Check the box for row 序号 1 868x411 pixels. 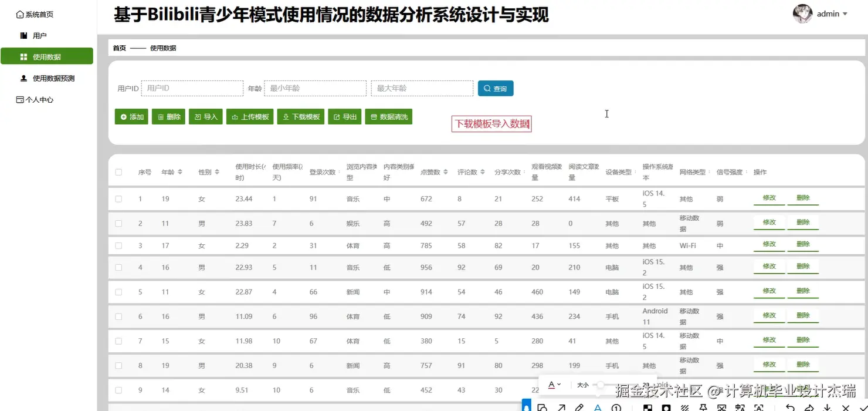point(118,199)
